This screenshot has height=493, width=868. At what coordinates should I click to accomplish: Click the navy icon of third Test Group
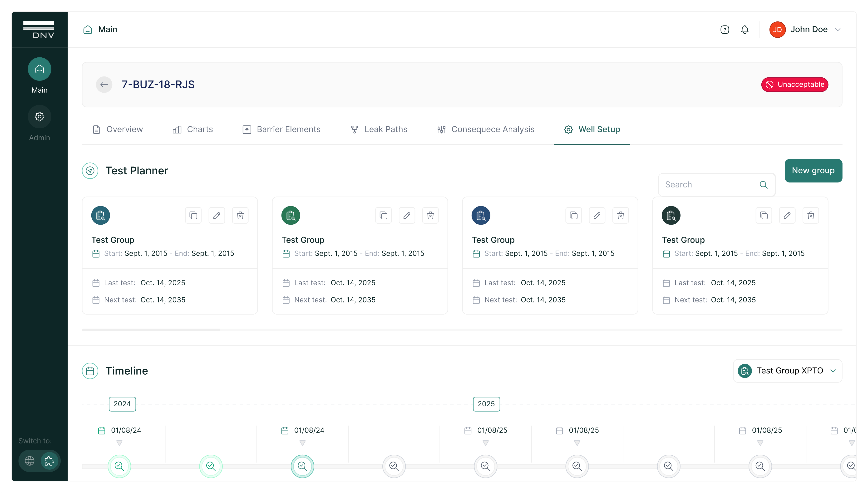(481, 215)
